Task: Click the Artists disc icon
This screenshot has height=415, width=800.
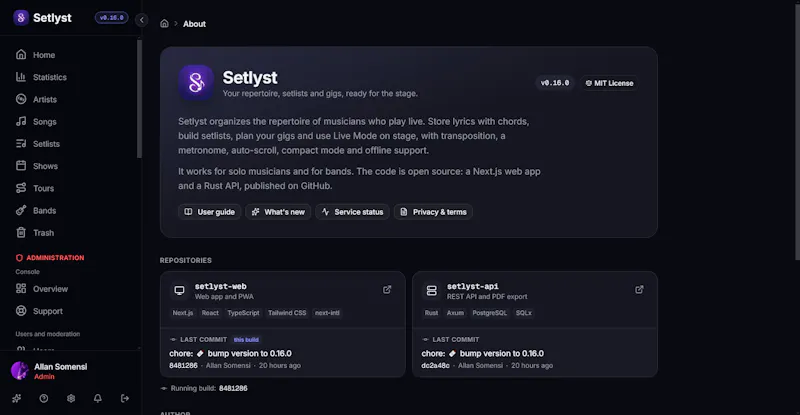Action: pos(21,99)
